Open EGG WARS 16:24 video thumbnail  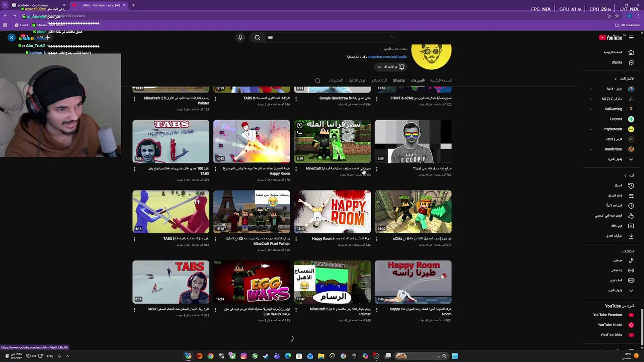click(252, 282)
